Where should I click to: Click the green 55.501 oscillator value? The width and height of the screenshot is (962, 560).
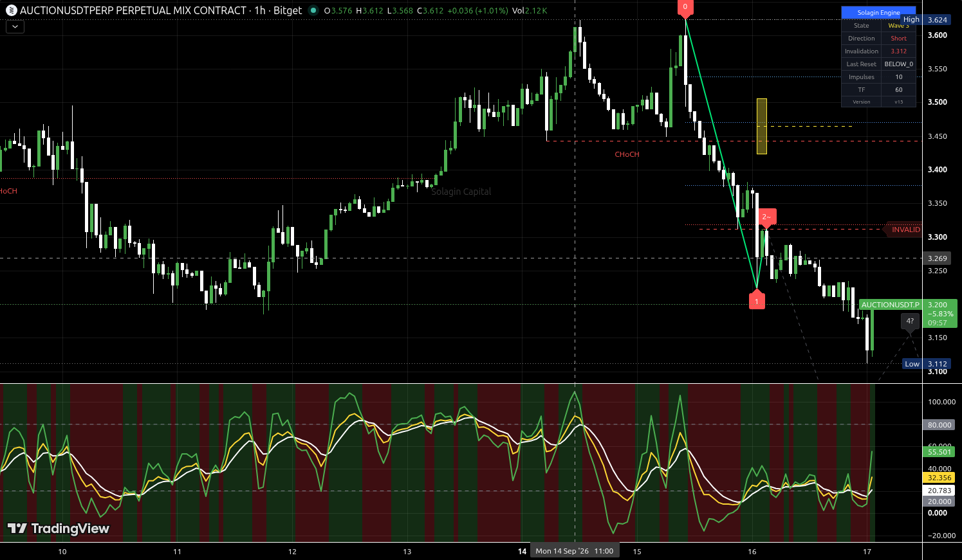tap(939, 452)
